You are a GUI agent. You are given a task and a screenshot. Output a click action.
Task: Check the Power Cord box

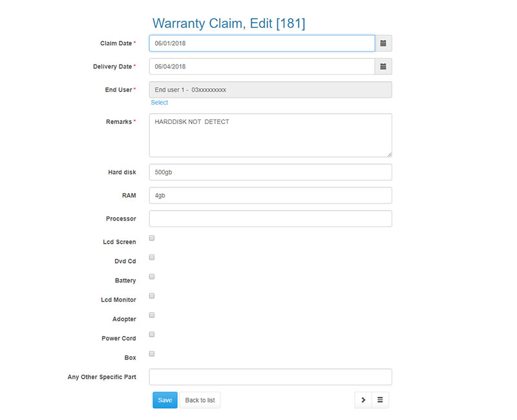click(152, 334)
